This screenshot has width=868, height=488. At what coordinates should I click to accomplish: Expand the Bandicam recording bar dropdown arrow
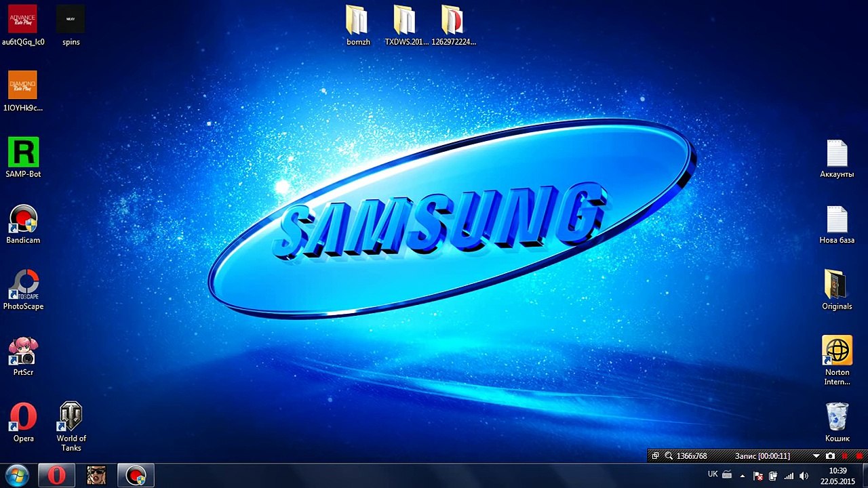pyautogui.click(x=816, y=456)
